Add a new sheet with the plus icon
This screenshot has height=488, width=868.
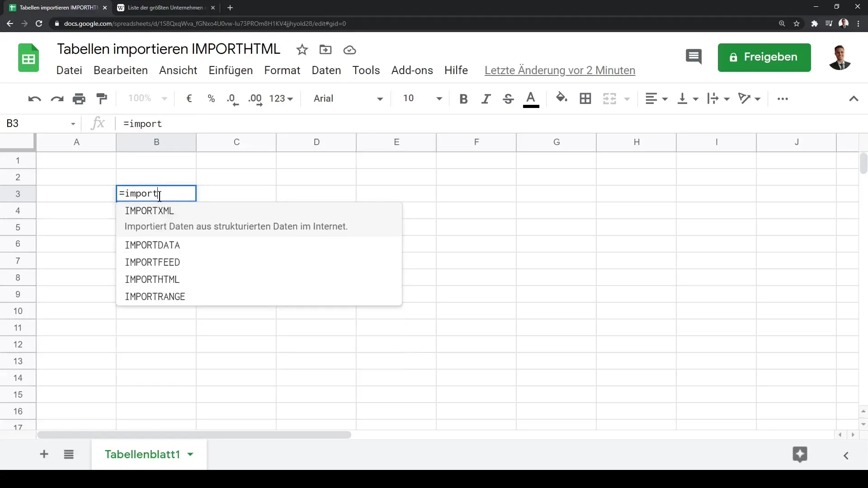[x=44, y=454]
